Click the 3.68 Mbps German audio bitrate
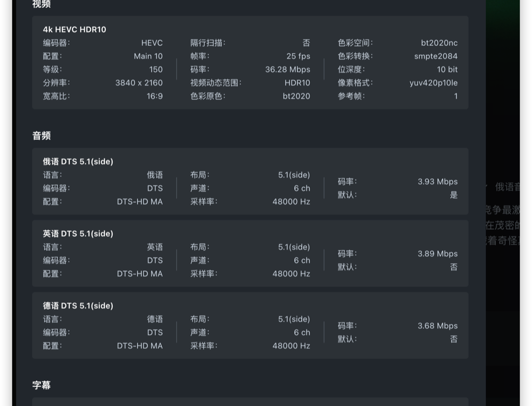The image size is (532, 406). [437, 326]
